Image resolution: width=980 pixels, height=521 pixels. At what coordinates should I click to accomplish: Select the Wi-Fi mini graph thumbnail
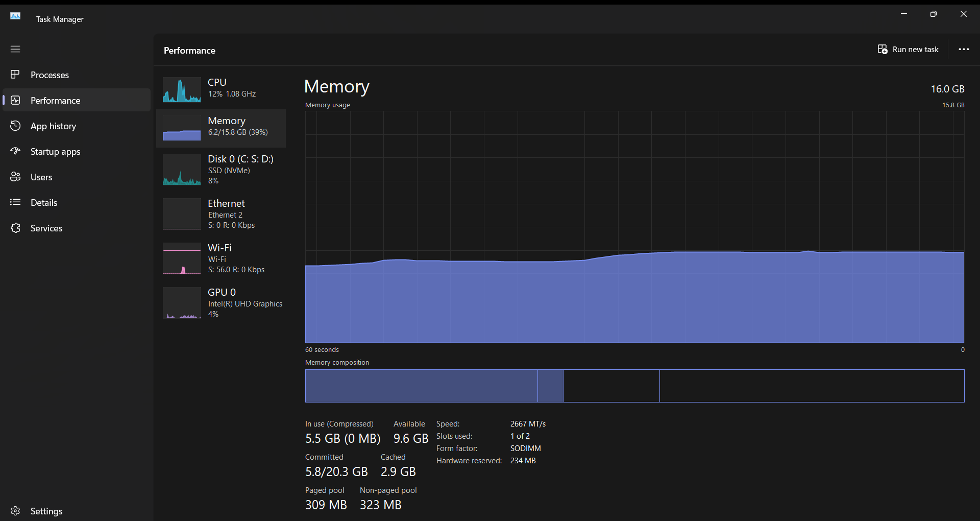coord(182,258)
